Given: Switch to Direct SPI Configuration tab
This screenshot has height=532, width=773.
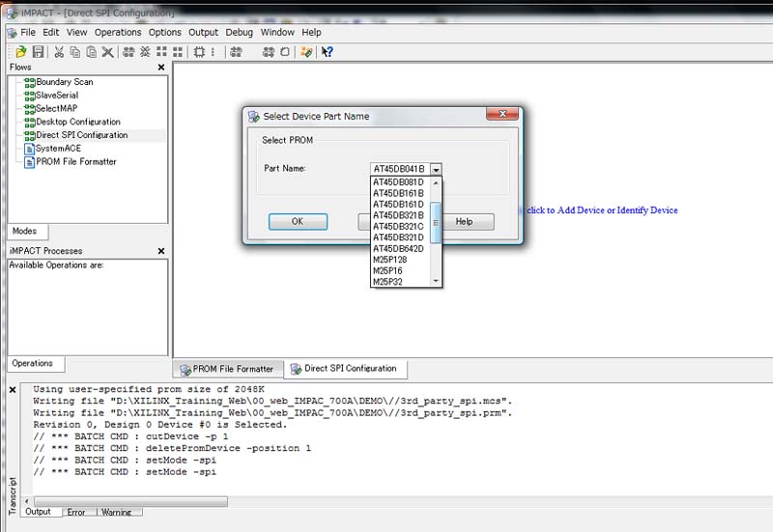Looking at the screenshot, I should 345,369.
